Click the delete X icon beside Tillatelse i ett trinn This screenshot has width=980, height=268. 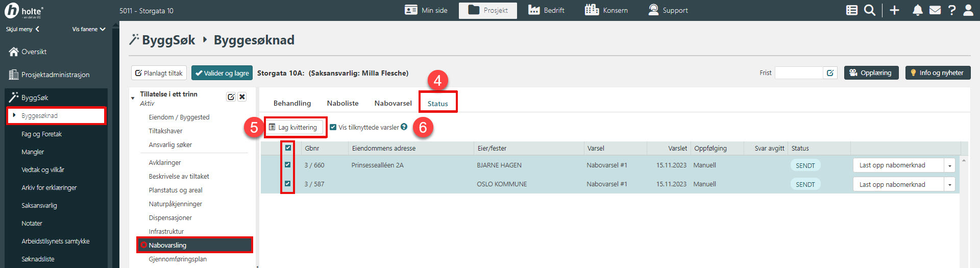(x=242, y=97)
